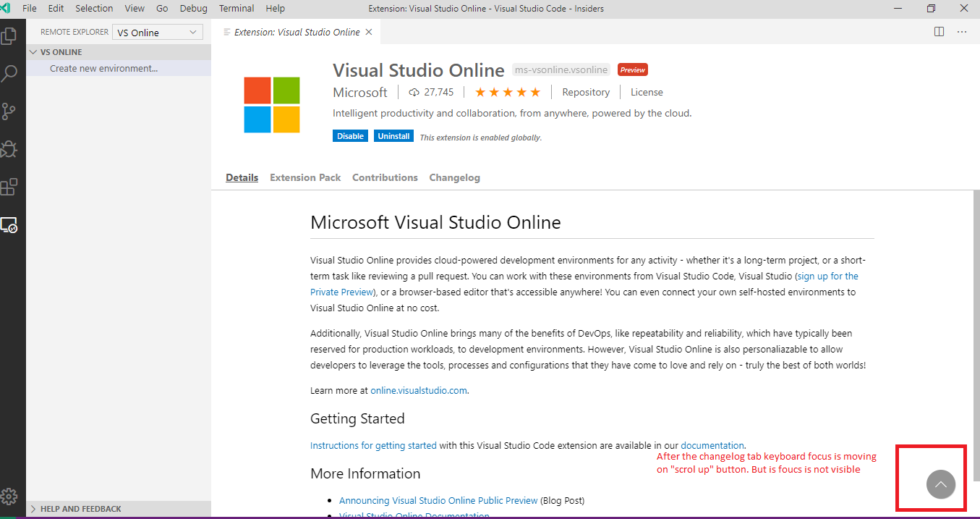Click the ms-vsonline.vsonline identifier

pyautogui.click(x=561, y=70)
